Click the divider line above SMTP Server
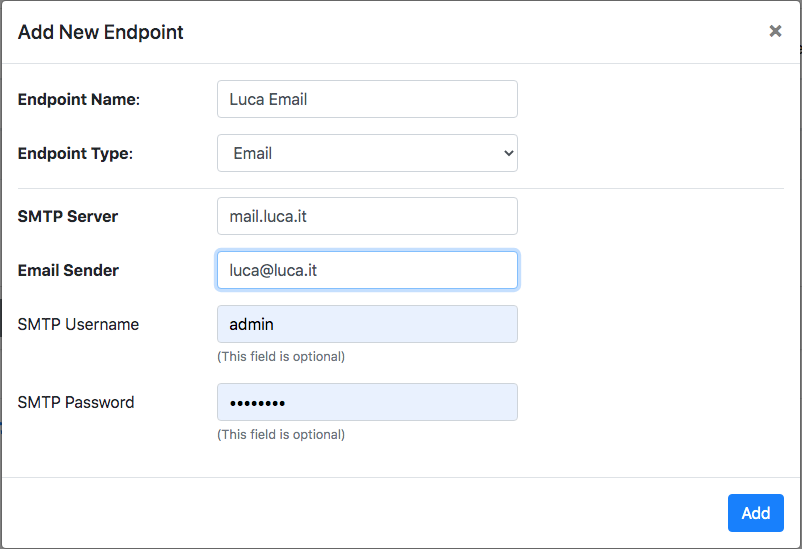This screenshot has height=549, width=802. tap(400, 188)
